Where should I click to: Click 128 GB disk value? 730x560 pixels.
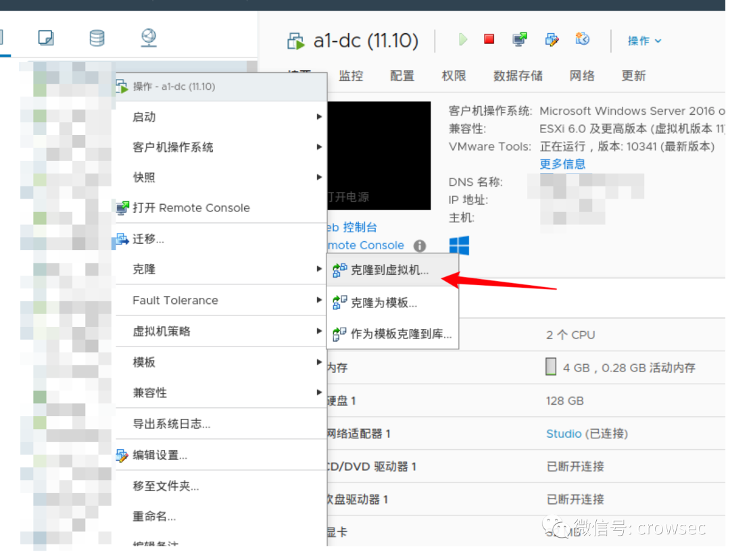click(564, 401)
